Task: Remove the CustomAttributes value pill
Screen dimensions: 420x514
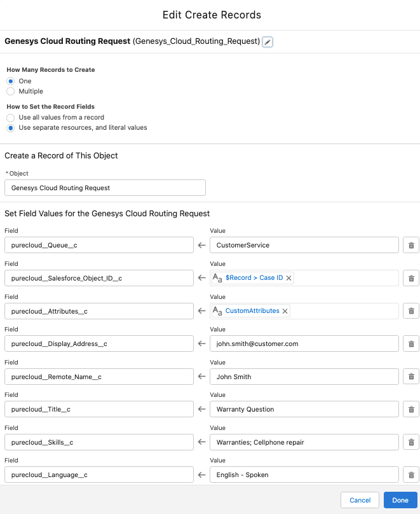Action: 284,310
